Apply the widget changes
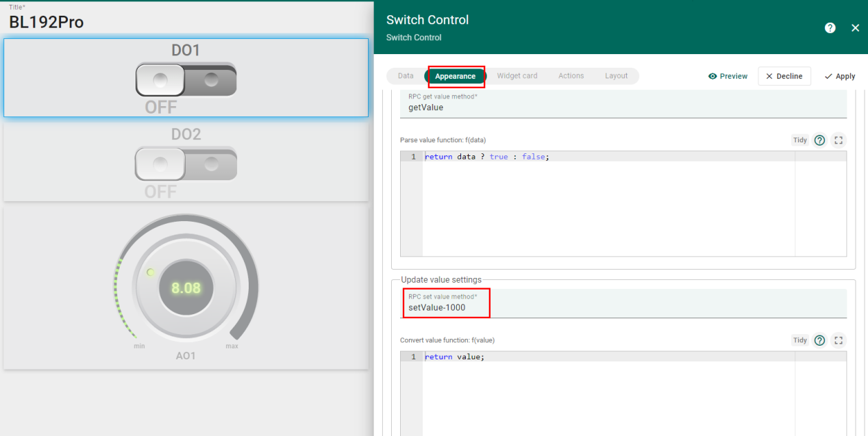This screenshot has height=436, width=868. 840,76
